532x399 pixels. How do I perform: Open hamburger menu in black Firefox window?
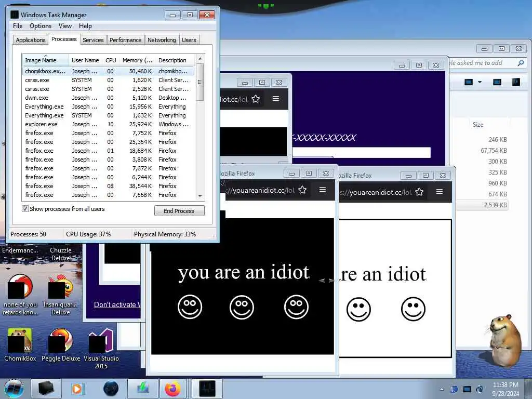pyautogui.click(x=323, y=190)
